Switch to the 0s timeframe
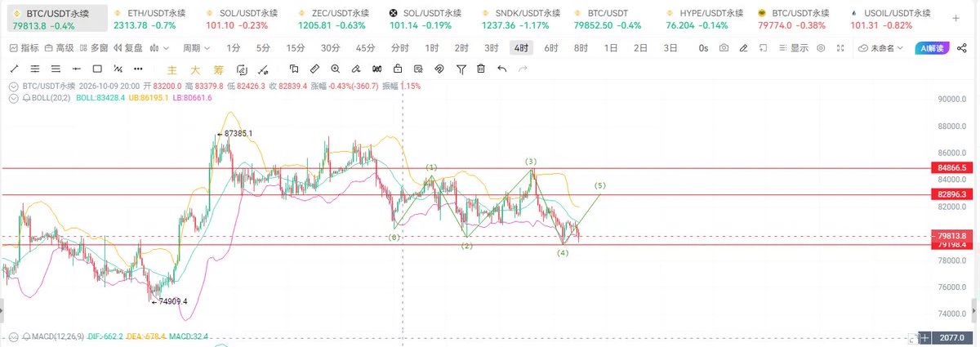The image size is (980, 347). tap(703, 48)
